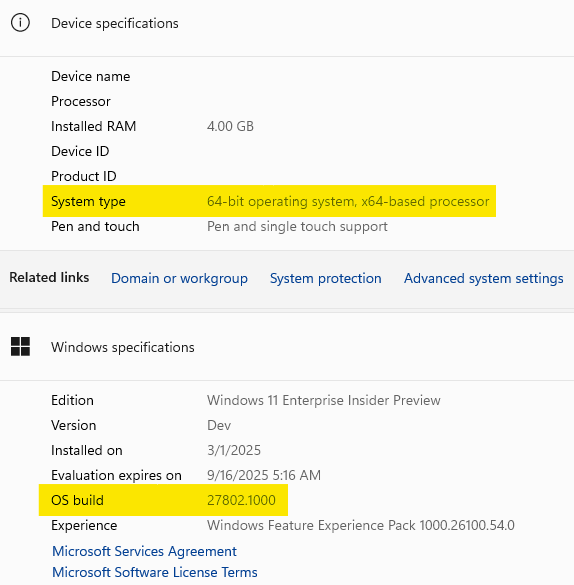Screen dimensions: 574x585
Task: Click the Evaluation expires on date value
Action: (264, 475)
